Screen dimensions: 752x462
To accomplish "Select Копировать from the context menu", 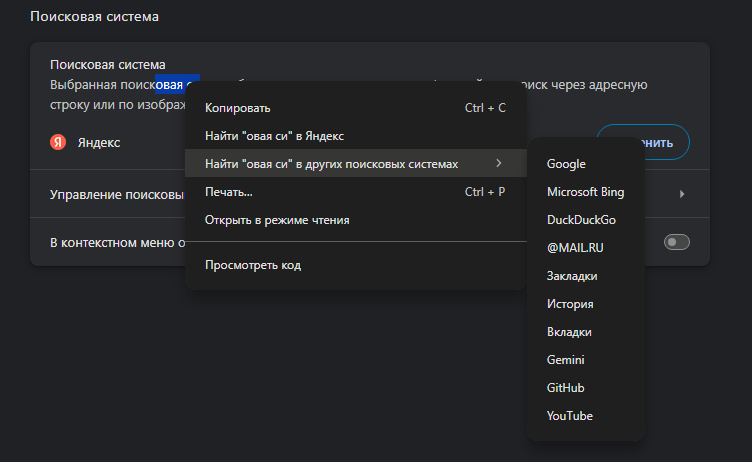I will tap(238, 107).
